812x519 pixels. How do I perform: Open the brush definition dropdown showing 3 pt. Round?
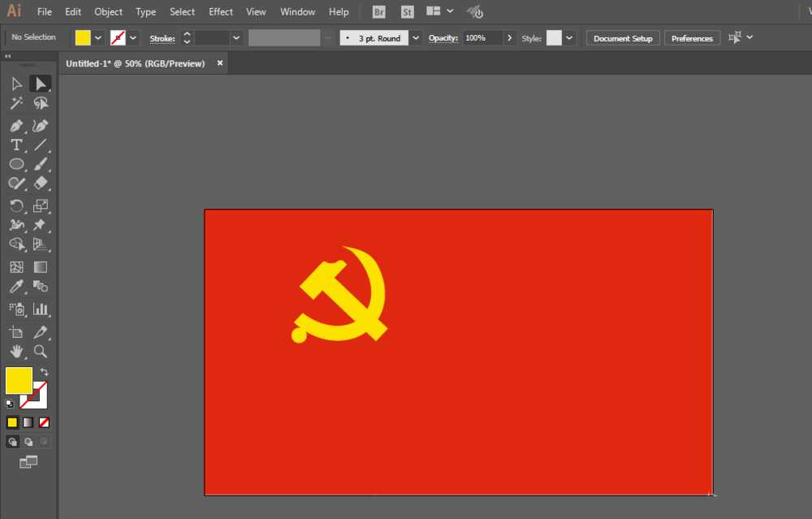415,37
